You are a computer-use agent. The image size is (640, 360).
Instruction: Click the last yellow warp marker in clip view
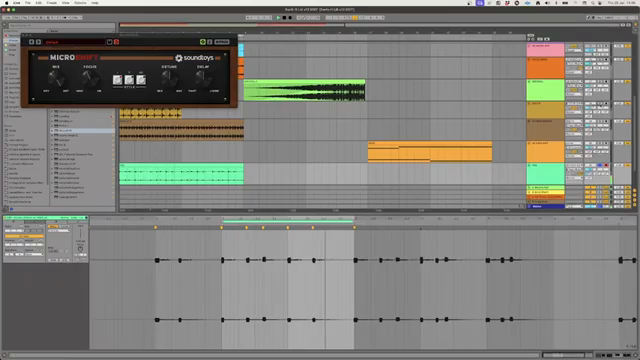click(354, 227)
